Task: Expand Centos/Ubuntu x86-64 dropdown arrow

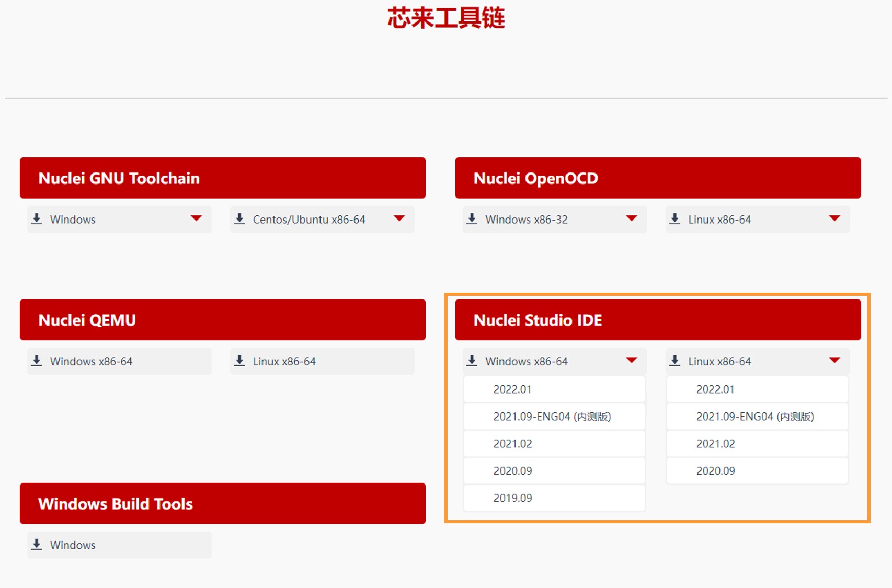Action: [399, 218]
